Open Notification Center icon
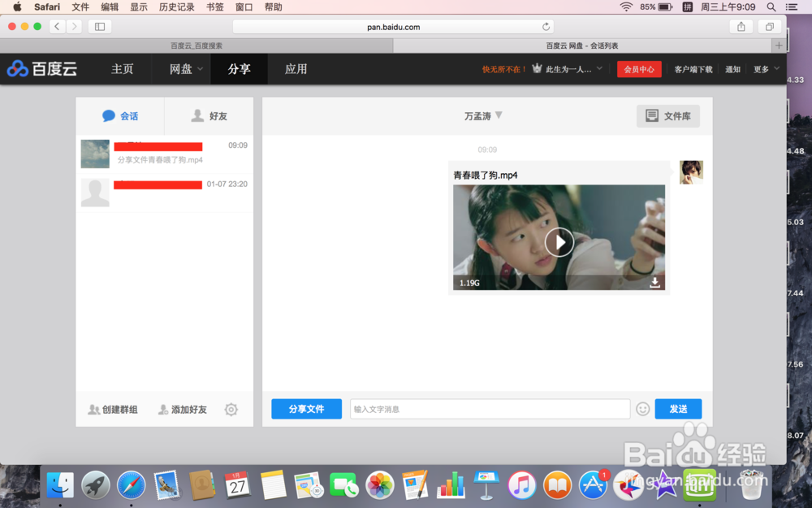Screen dimensions: 812x508 pyautogui.click(x=791, y=7)
